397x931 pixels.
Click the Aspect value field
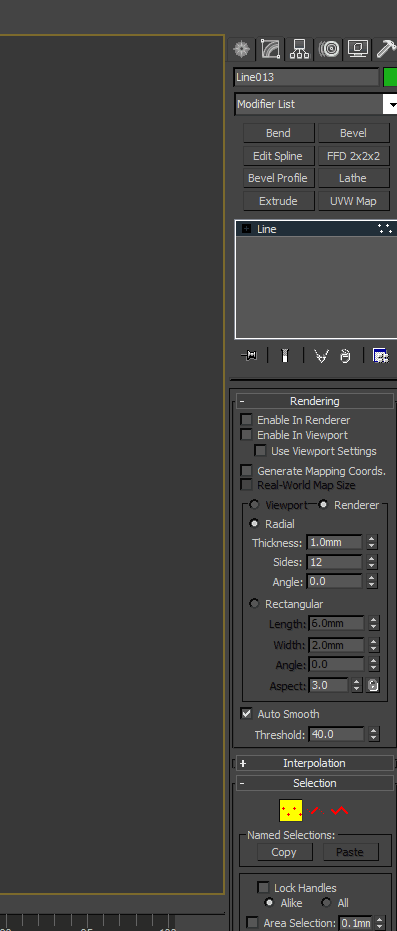(328, 685)
